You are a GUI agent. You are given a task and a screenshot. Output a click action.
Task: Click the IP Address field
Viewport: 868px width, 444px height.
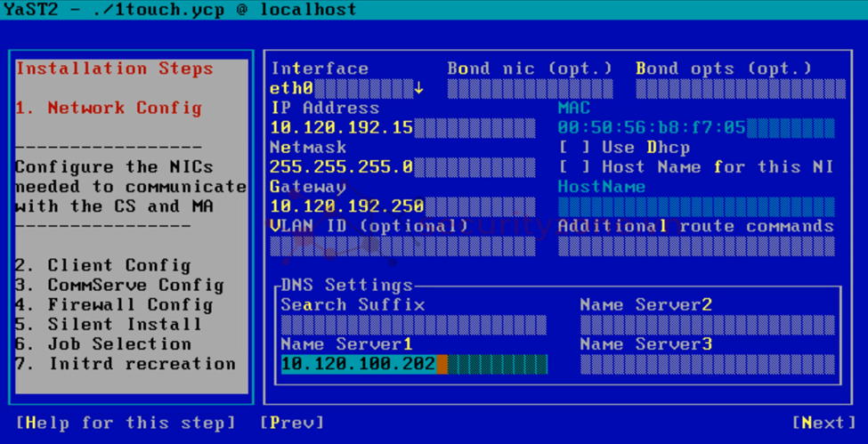coord(402,128)
